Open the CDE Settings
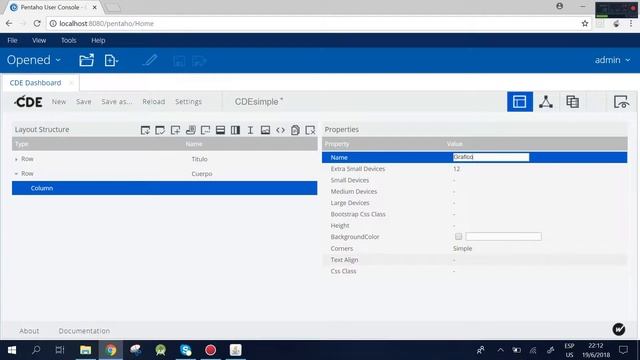This screenshot has height=360, width=640. (189, 102)
